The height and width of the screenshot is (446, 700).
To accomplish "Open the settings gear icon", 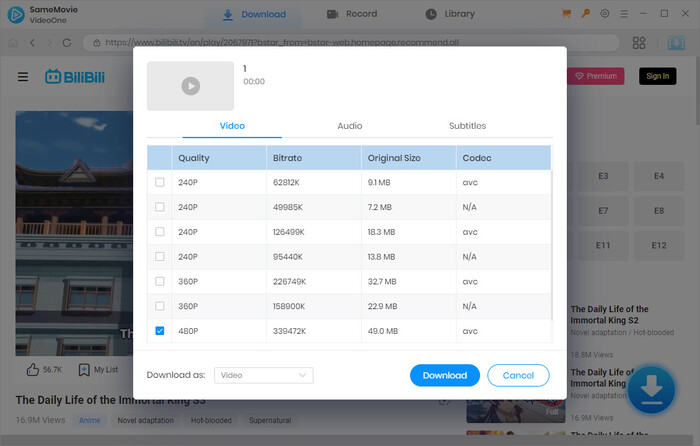I will pos(604,13).
